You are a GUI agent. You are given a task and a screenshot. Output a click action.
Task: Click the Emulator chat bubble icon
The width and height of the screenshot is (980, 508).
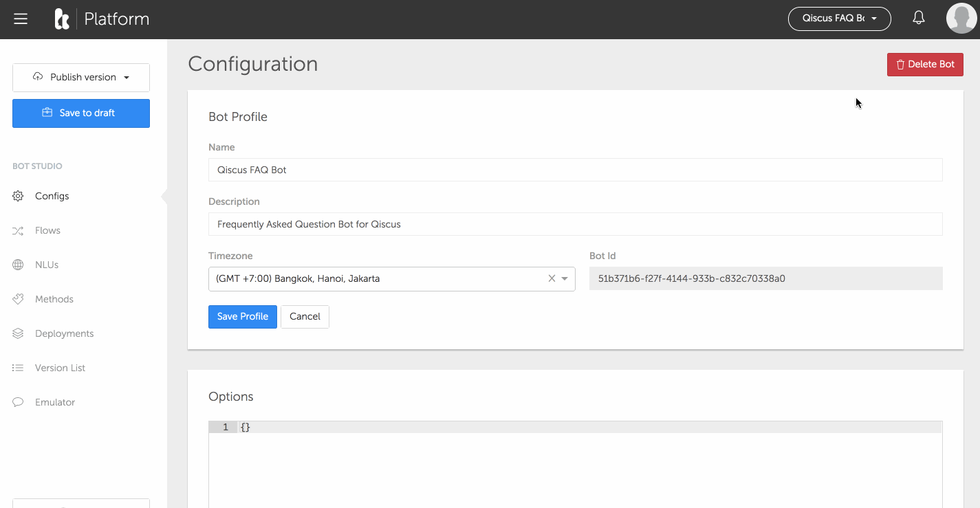pos(19,402)
